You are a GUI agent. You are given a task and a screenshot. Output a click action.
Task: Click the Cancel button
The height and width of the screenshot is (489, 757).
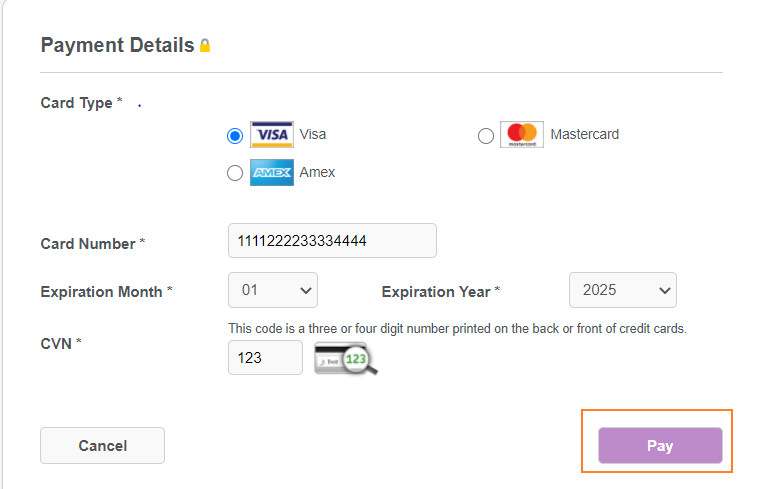point(102,446)
